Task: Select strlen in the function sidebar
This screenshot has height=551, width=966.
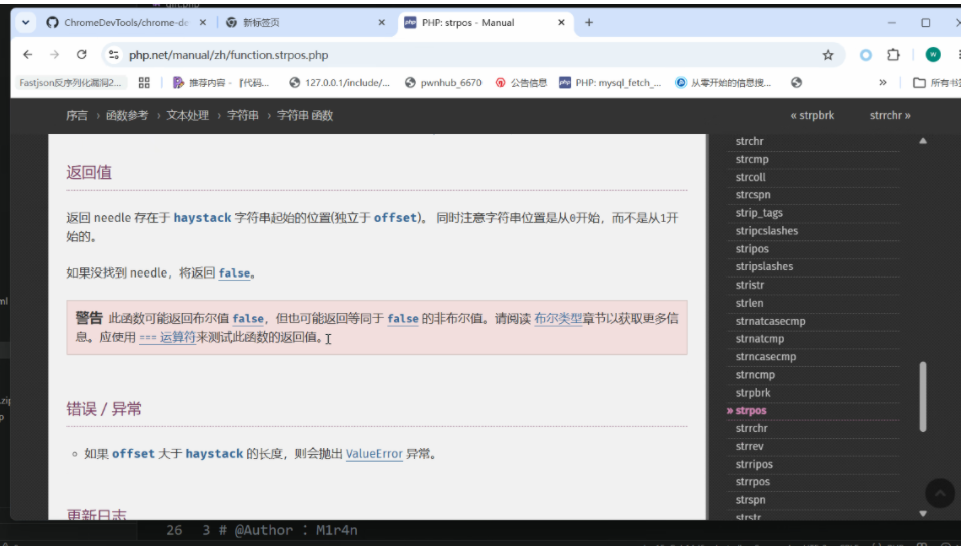Action: (x=749, y=303)
